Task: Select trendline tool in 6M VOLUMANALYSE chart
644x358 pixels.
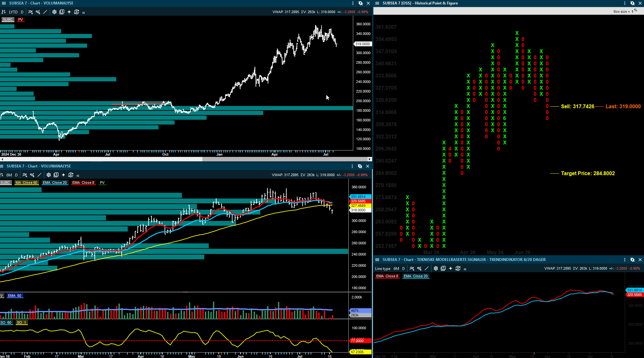Action: [39, 175]
